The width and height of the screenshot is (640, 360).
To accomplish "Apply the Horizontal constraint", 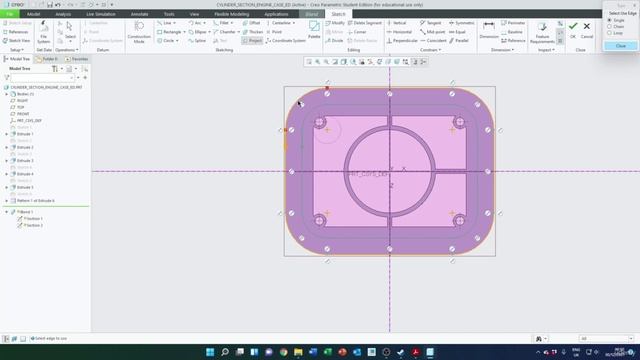I will coord(399,32).
